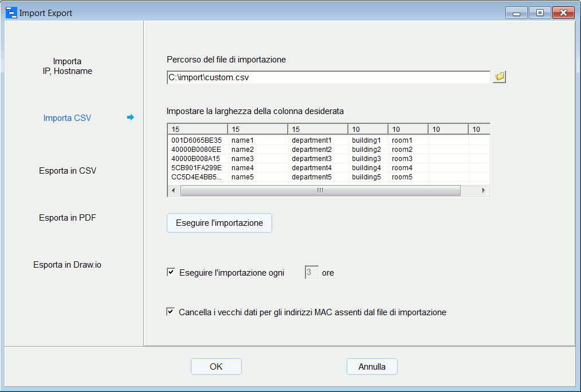Click the horizontal scrollbar thumb in the table
This screenshot has height=392, width=581.
pos(320,191)
